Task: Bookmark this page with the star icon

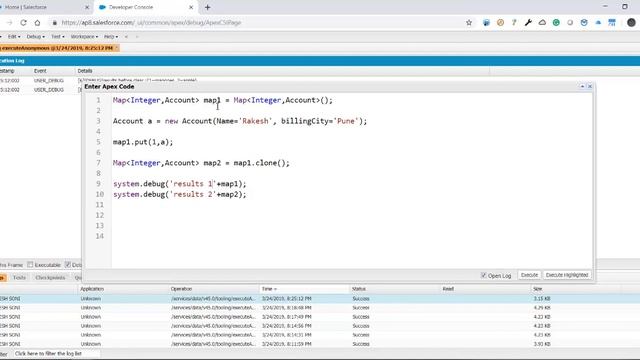Action: coord(469,23)
